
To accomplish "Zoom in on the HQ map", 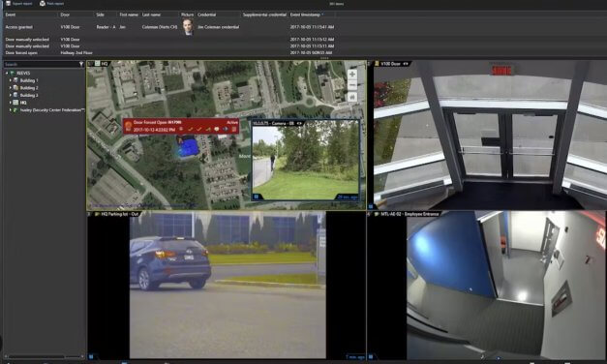I will click(x=351, y=74).
